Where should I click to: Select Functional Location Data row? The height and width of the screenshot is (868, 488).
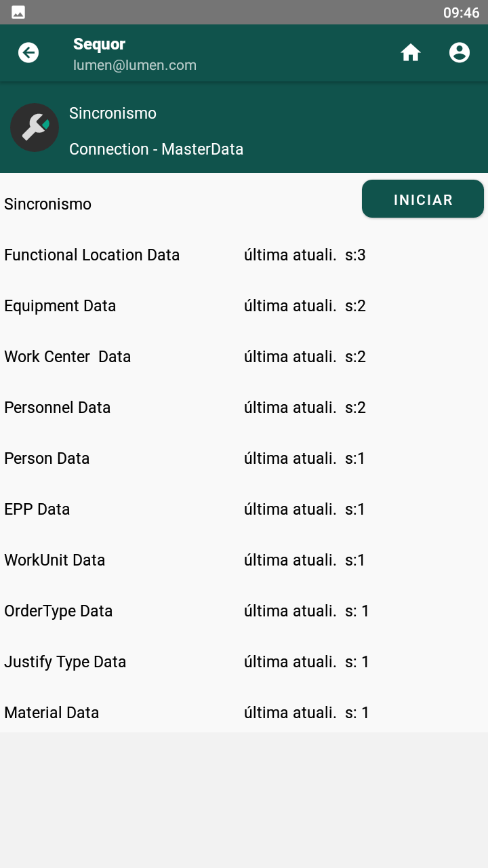(x=244, y=255)
